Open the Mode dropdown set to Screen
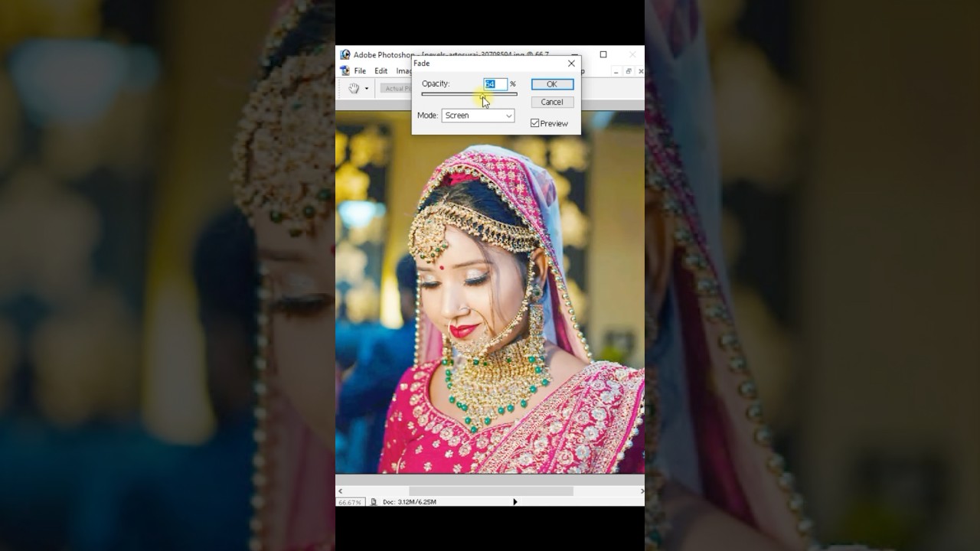 tap(478, 116)
